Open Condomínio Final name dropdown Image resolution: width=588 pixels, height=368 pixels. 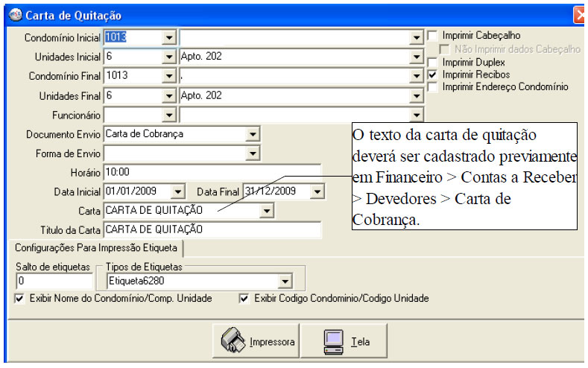[417, 76]
